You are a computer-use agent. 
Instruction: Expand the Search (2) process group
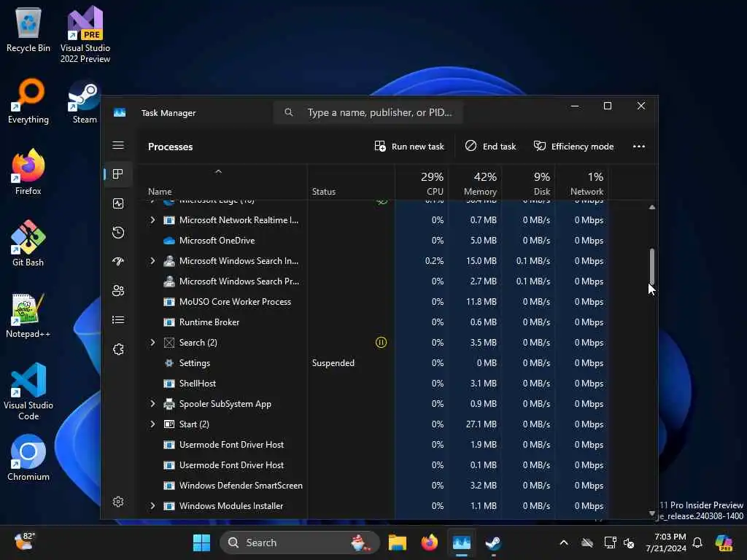152,343
